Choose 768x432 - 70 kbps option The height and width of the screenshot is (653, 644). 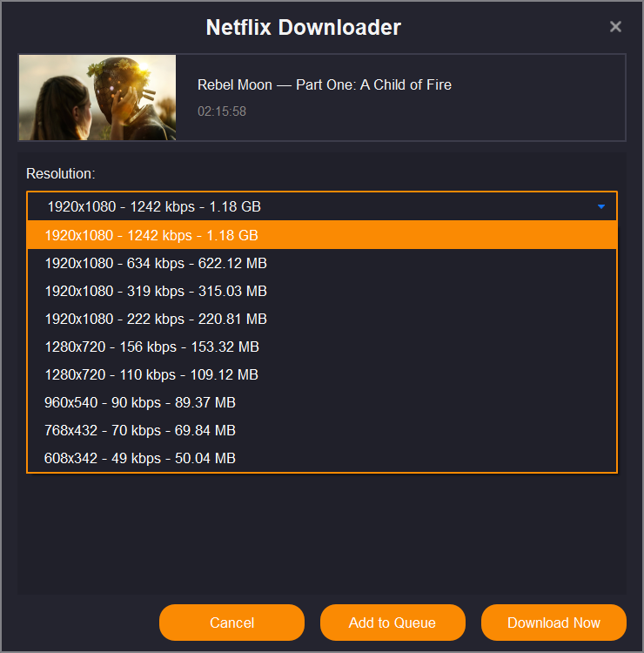click(321, 431)
